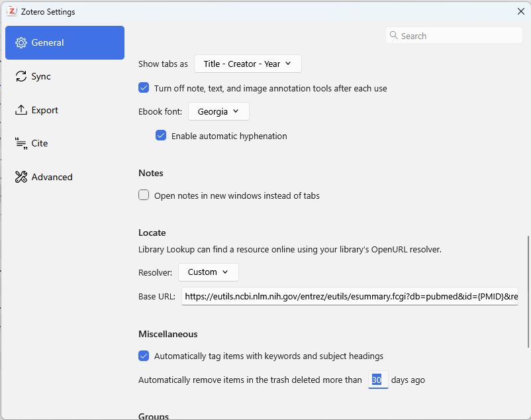
Task: Click the settings pane vertical scrollbar
Action: click(528, 291)
